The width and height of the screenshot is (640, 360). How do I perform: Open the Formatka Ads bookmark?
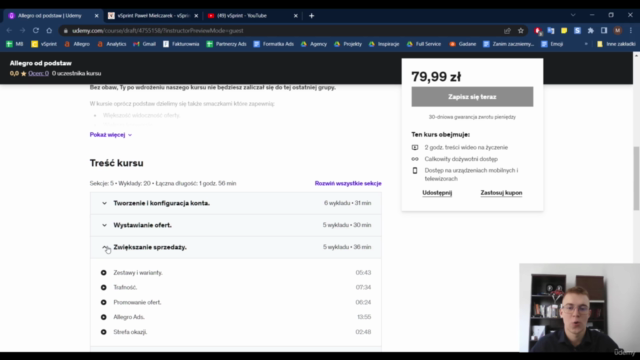[x=273, y=44]
